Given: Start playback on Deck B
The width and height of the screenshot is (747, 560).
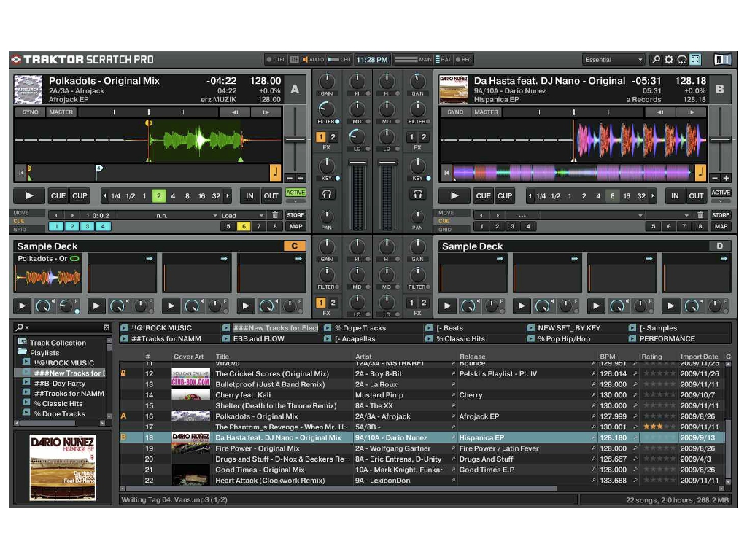Looking at the screenshot, I should click(454, 195).
